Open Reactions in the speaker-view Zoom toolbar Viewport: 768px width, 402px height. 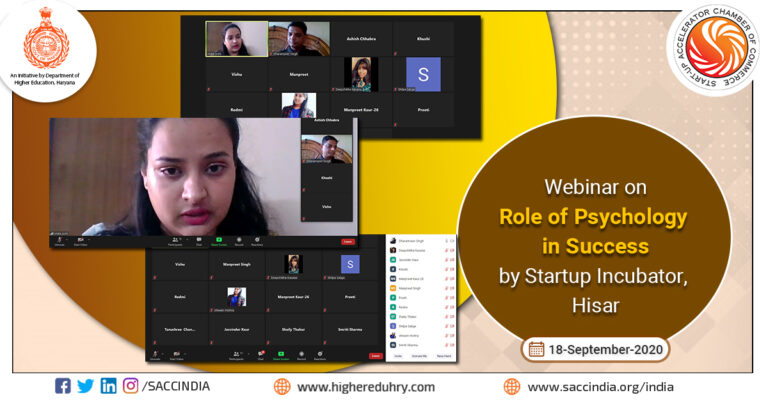pos(257,241)
